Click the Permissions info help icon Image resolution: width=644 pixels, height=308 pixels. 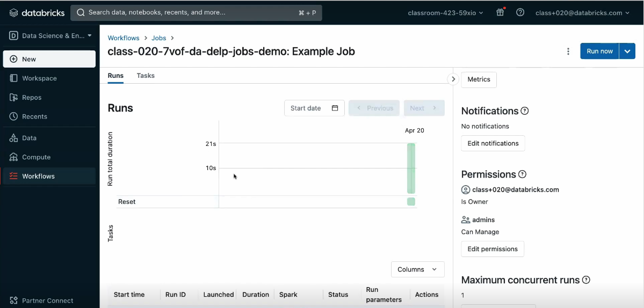522,174
